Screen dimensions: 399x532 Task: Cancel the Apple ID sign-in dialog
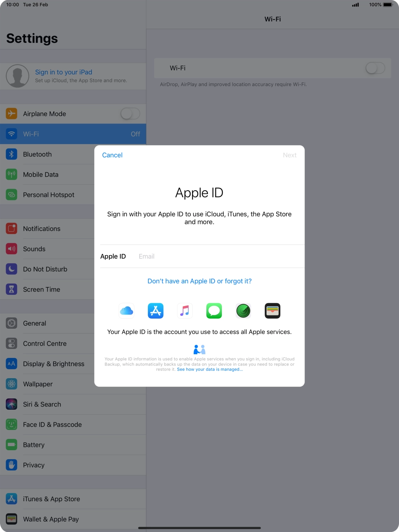coord(112,155)
